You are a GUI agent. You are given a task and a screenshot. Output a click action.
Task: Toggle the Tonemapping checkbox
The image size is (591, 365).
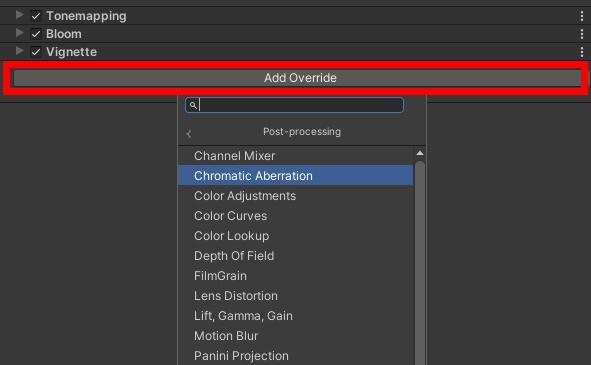point(36,16)
